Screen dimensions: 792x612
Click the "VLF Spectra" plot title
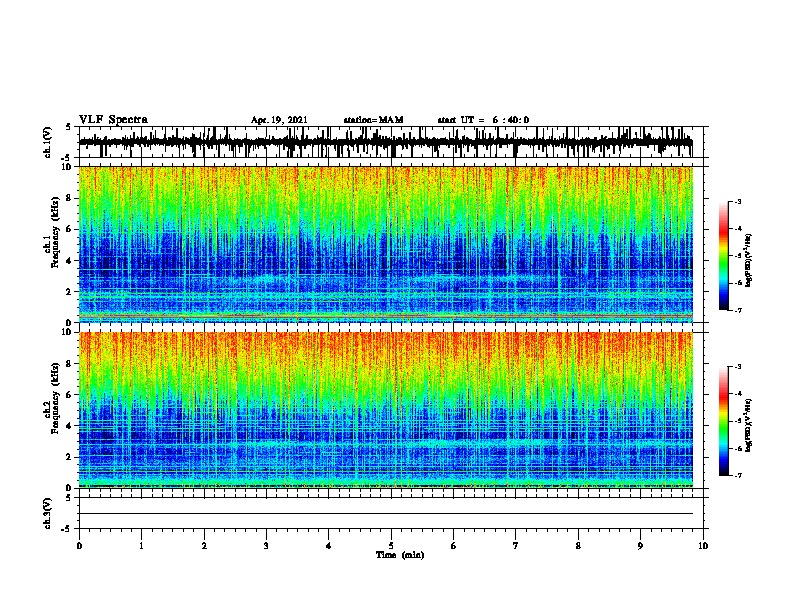pos(113,120)
